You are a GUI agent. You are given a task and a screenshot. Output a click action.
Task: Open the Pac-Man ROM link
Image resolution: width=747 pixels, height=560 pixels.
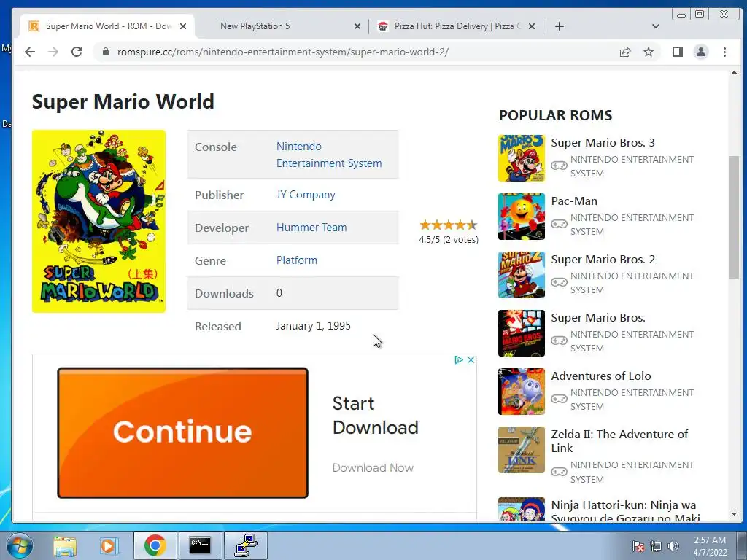click(x=574, y=201)
